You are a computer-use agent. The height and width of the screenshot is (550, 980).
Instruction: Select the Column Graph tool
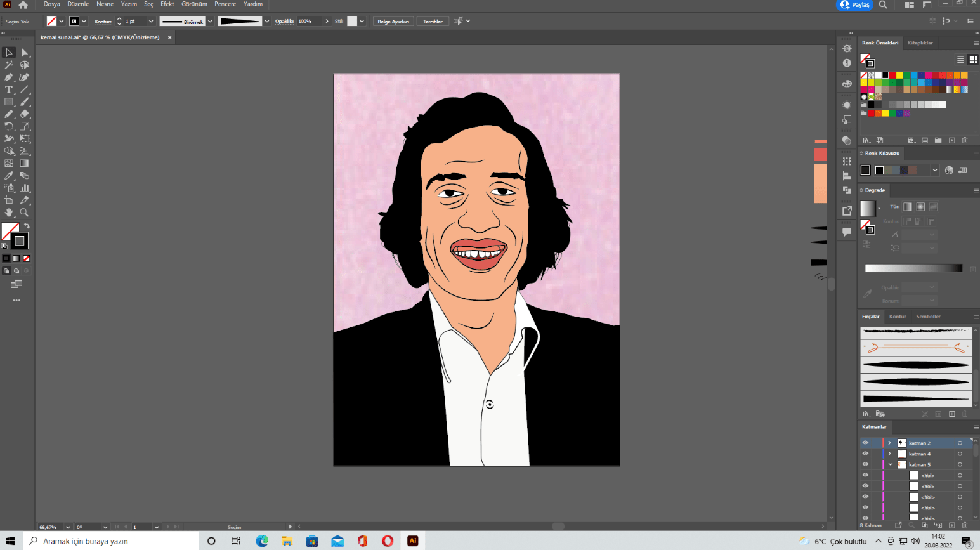pos(24,188)
